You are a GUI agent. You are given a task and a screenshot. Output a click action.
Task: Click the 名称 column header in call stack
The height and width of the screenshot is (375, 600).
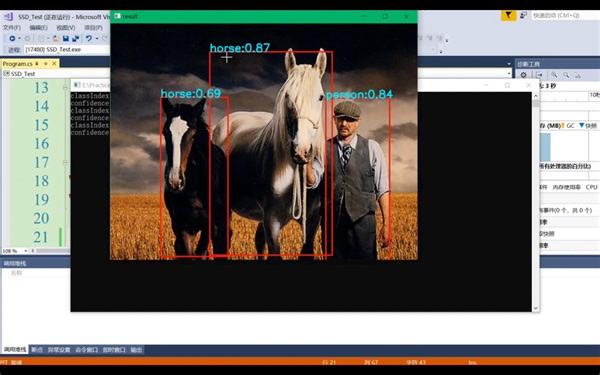click(x=16, y=273)
